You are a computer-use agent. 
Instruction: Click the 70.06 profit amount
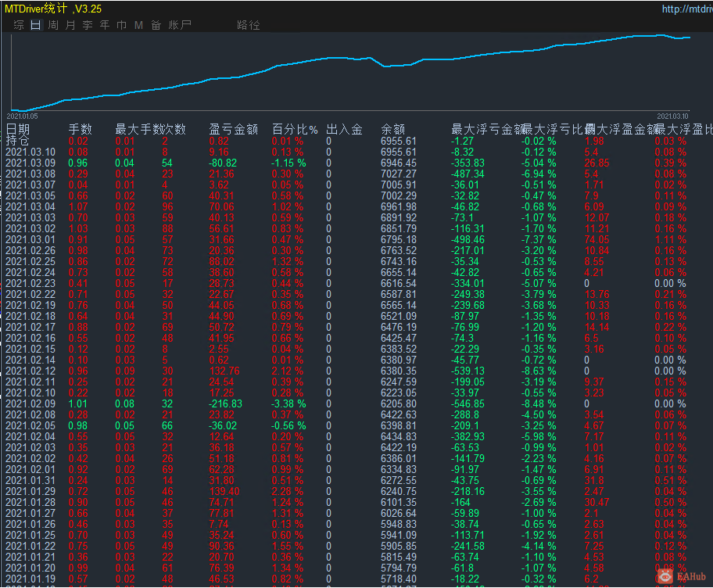click(x=221, y=206)
